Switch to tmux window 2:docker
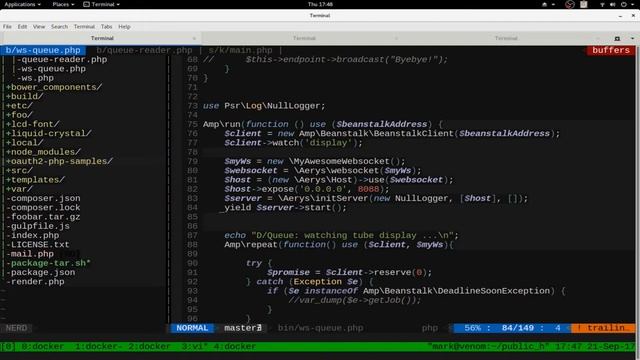 [149, 347]
